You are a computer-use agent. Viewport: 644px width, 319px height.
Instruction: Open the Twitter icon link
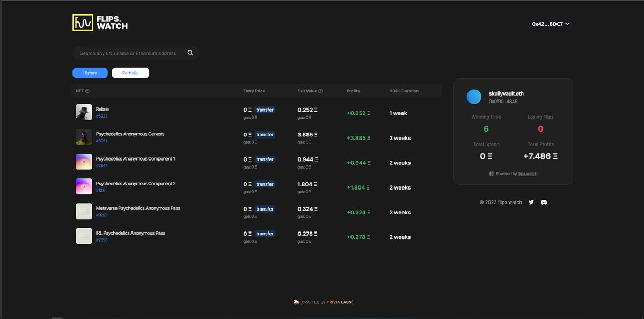tap(531, 202)
